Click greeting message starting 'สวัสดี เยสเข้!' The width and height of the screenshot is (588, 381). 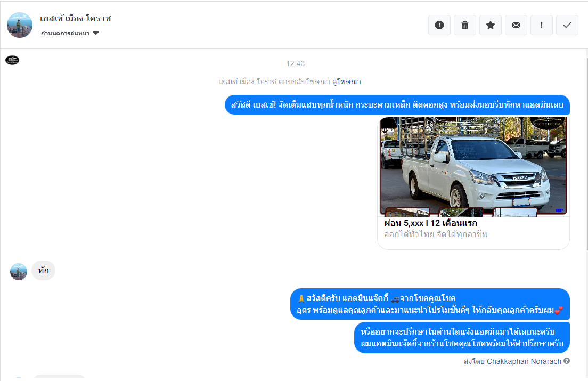tap(397, 104)
